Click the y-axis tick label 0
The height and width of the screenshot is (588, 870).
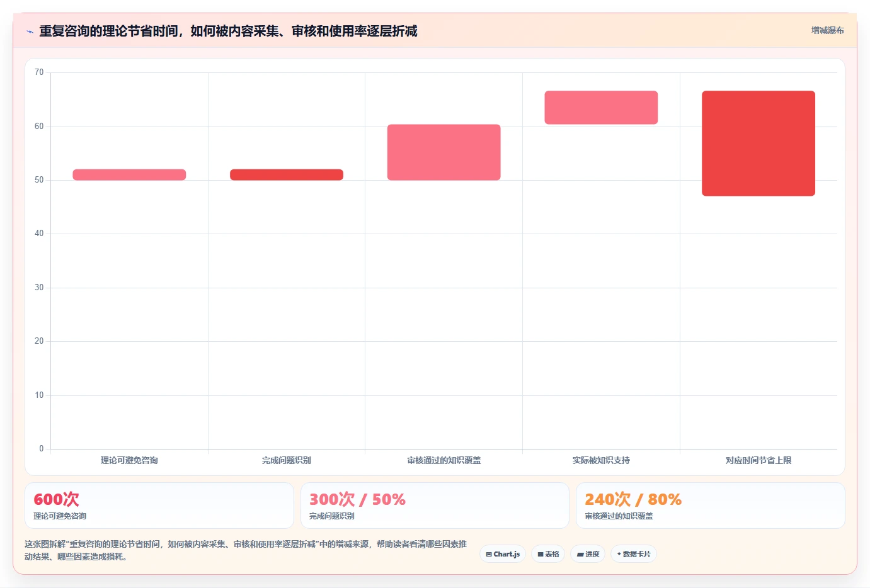pyautogui.click(x=42, y=449)
